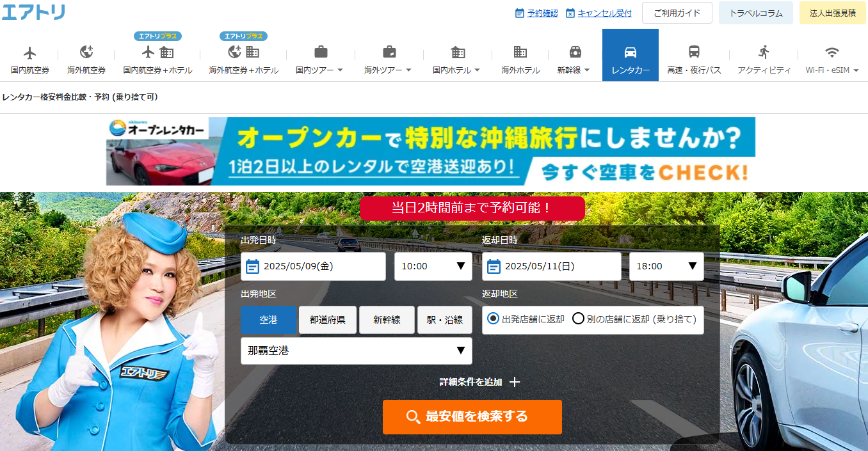The image size is (868, 451).
Task: Open the 海外ホテル nav label
Action: coord(520,70)
